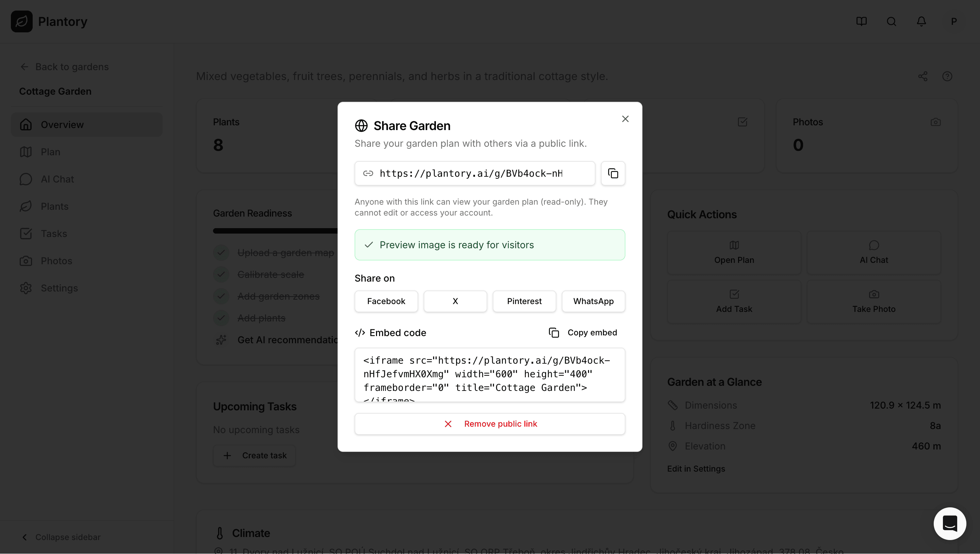The image size is (980, 554).
Task: Click the camera icon on the Photos card
Action: pyautogui.click(x=936, y=122)
